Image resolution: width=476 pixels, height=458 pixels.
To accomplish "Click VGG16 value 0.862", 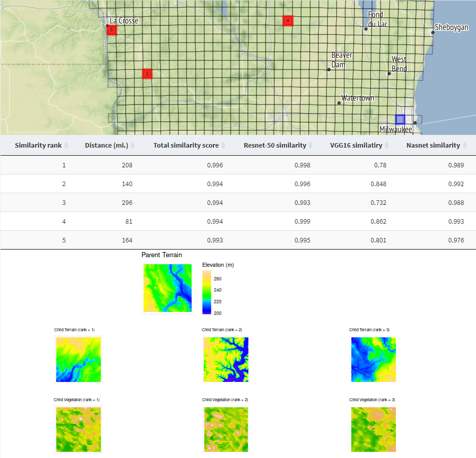I will (379, 222).
